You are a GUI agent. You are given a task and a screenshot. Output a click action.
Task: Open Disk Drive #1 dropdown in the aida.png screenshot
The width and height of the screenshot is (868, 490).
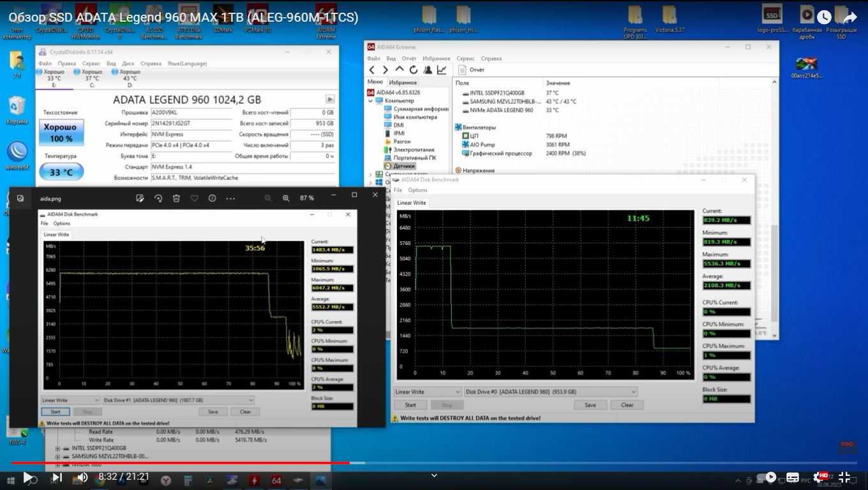pos(178,401)
